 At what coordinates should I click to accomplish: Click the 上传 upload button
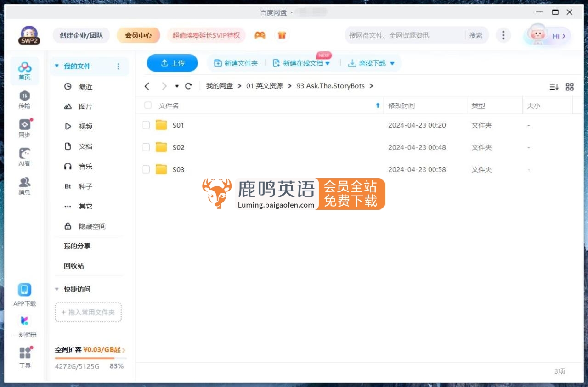tap(172, 63)
